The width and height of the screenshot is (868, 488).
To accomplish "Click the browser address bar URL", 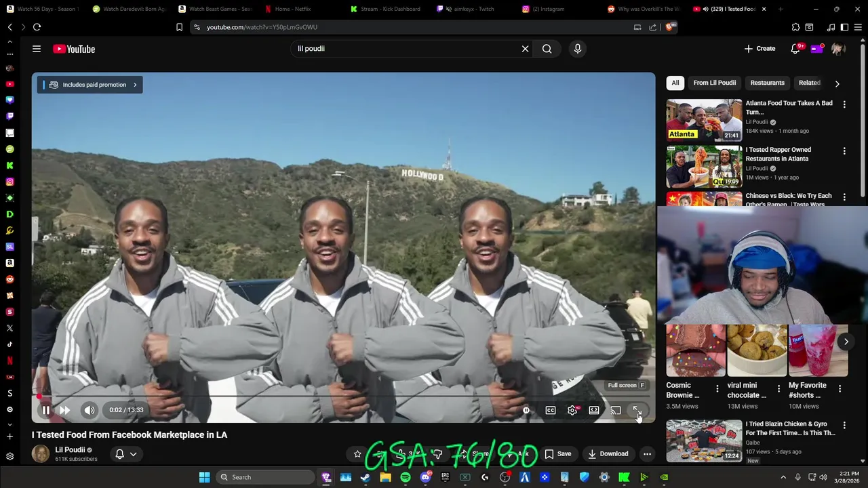I will 262,27.
